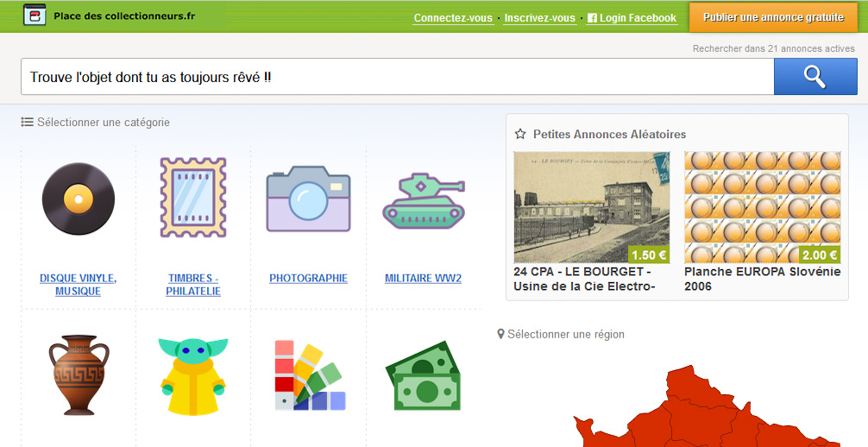Click Publier une annonce gratuite button
The image size is (868, 447).
point(773,17)
